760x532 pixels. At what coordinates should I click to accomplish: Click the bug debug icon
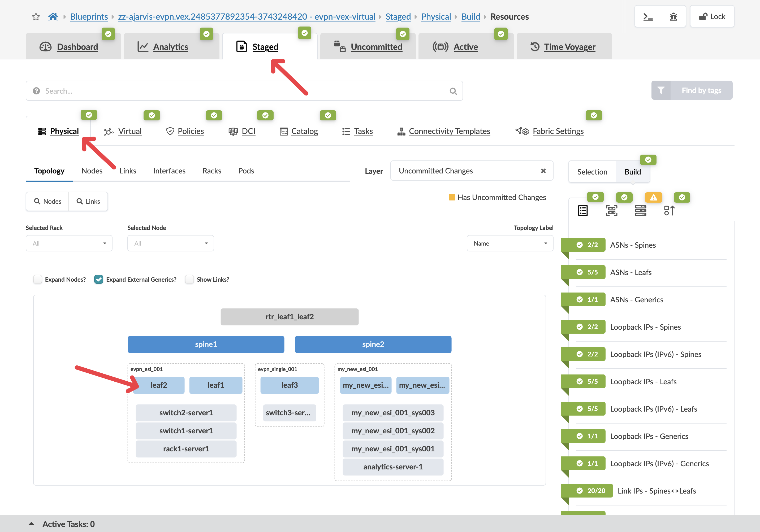pyautogui.click(x=673, y=16)
